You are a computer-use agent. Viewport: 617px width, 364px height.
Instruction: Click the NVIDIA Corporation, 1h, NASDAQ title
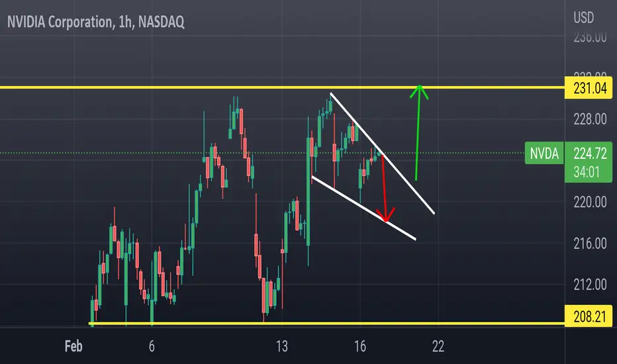tap(95, 22)
